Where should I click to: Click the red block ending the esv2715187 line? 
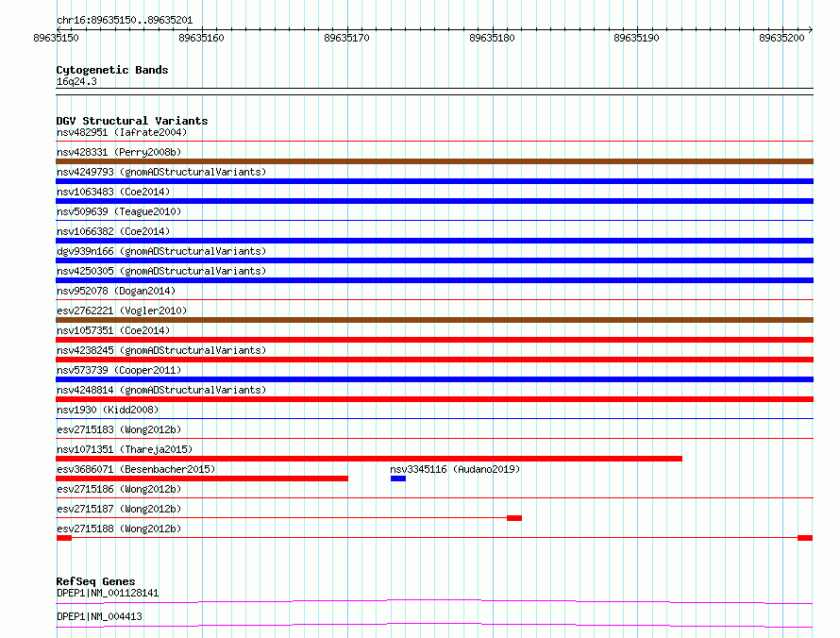(x=514, y=518)
